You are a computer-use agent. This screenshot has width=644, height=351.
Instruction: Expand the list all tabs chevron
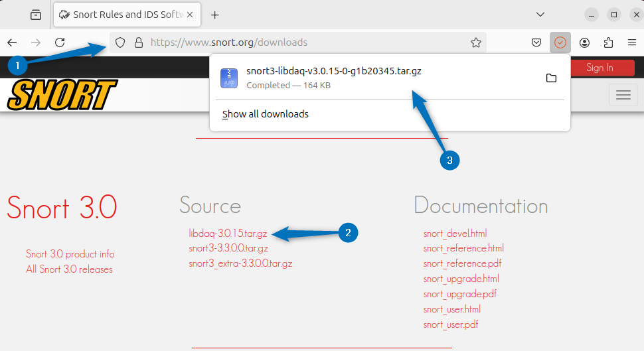(540, 15)
